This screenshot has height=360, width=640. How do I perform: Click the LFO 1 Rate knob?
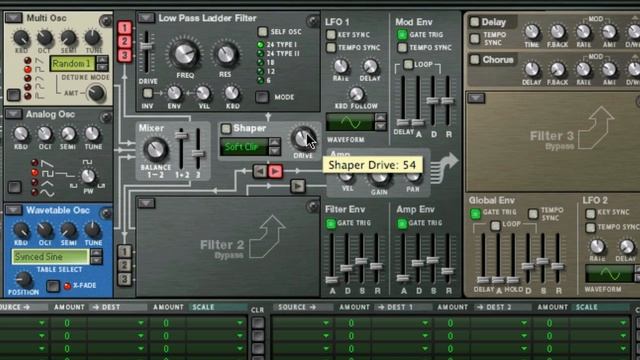(340, 66)
